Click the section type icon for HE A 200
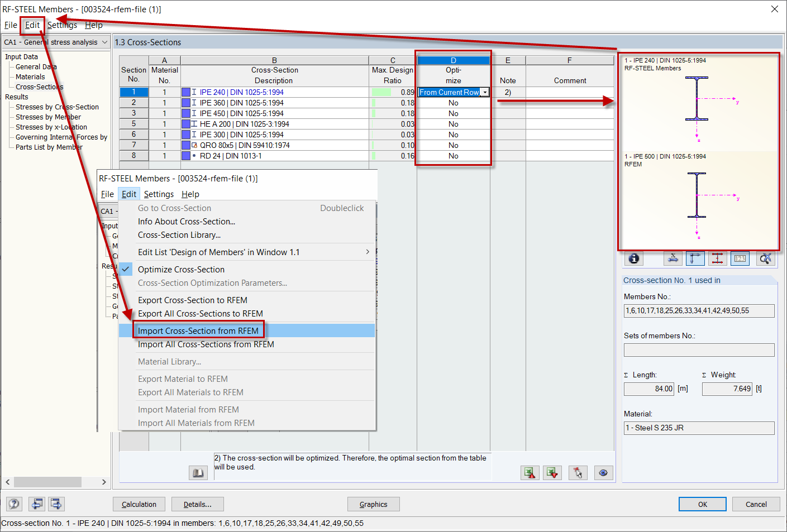 coord(194,124)
